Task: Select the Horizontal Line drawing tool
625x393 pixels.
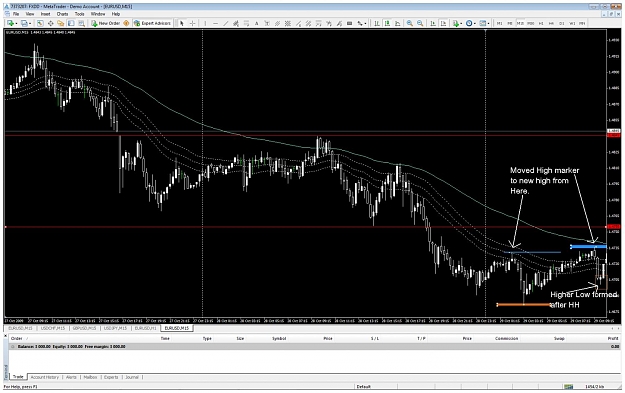Action: pos(216,24)
